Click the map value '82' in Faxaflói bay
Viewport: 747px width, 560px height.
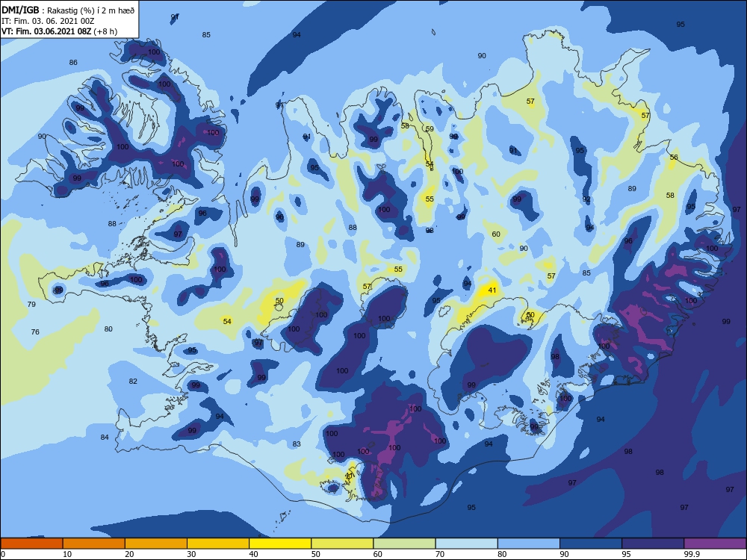click(x=133, y=381)
